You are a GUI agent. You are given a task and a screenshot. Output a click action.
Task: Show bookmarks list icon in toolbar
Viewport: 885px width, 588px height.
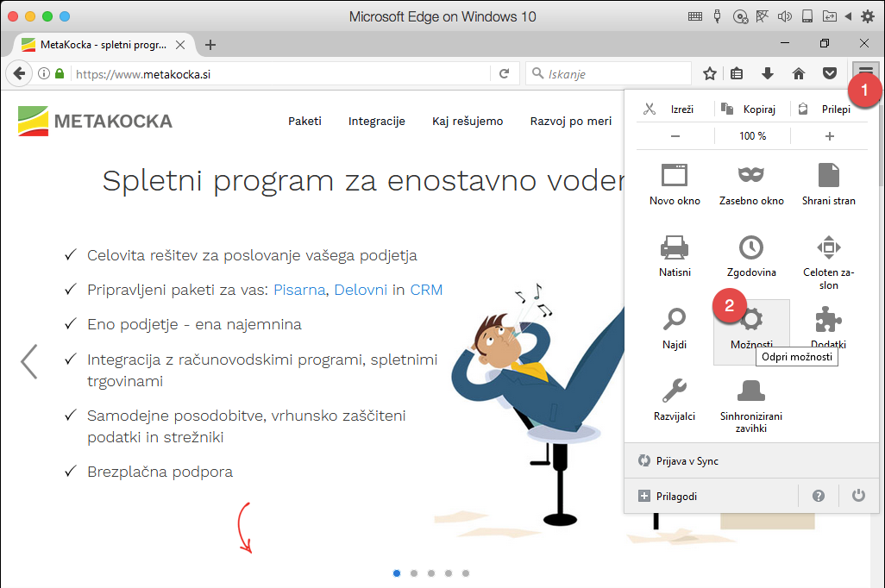coord(737,73)
